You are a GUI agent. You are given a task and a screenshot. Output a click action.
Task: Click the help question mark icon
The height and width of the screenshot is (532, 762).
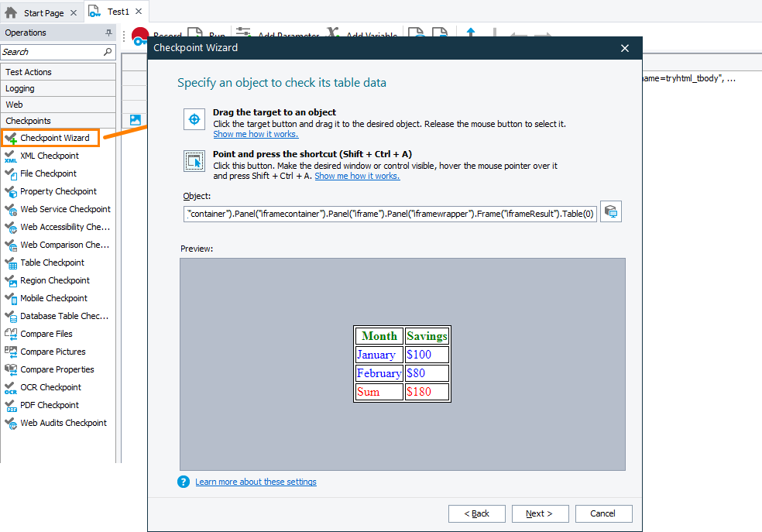click(x=184, y=482)
